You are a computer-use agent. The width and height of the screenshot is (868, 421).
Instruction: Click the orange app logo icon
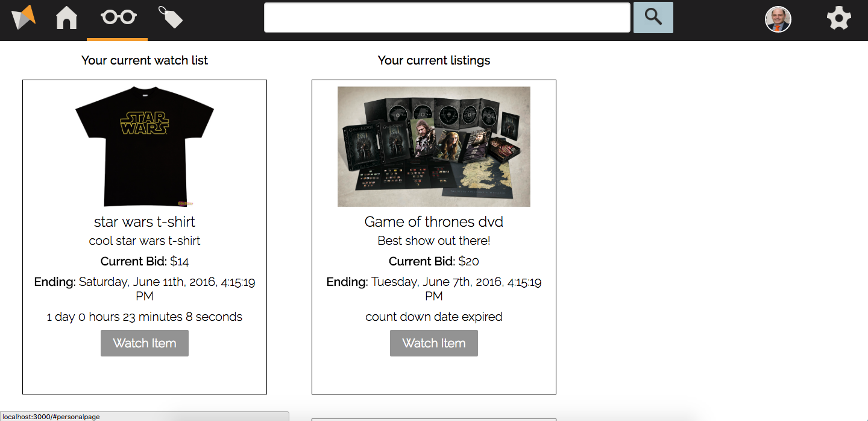24,17
